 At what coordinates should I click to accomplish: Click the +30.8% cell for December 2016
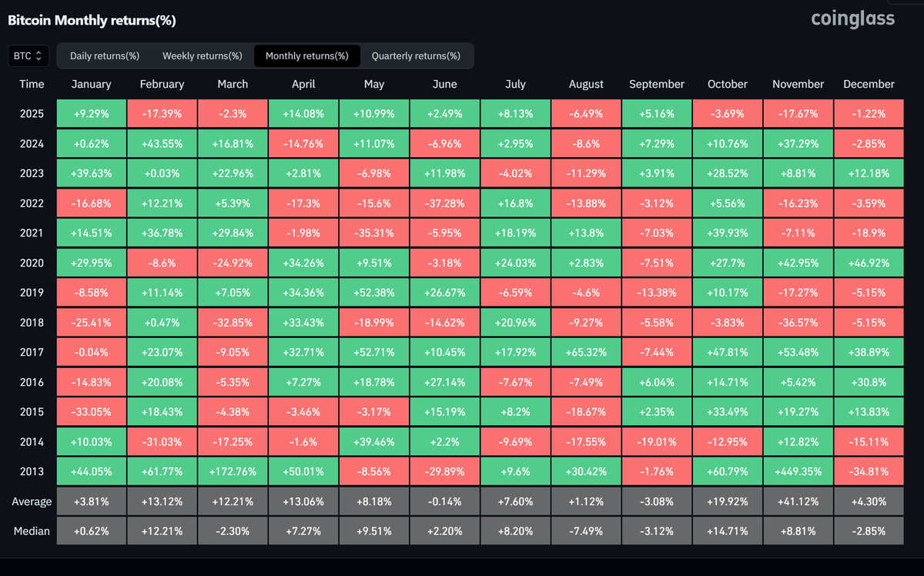pos(869,382)
